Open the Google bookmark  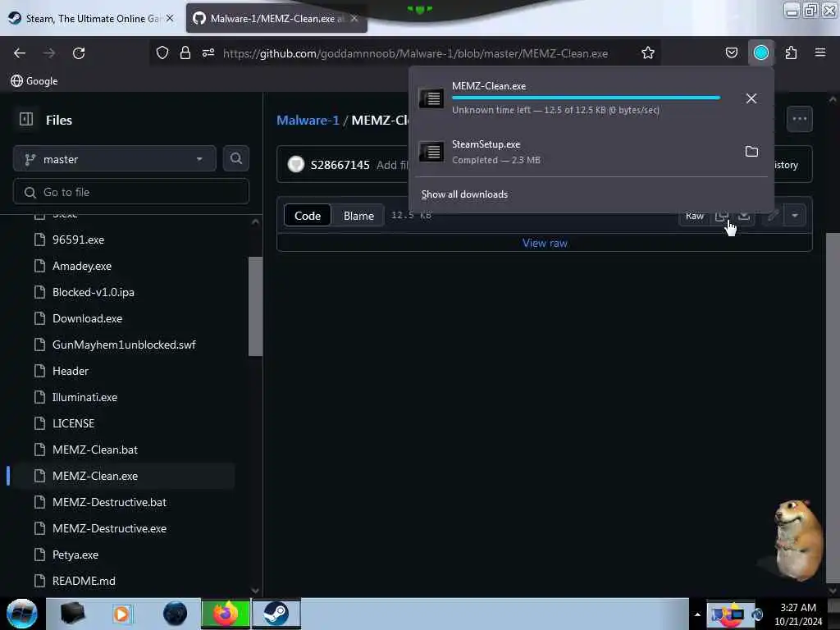[34, 81]
